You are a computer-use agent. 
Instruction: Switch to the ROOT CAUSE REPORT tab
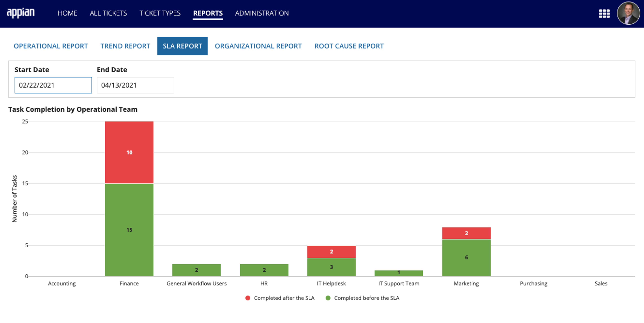click(349, 46)
